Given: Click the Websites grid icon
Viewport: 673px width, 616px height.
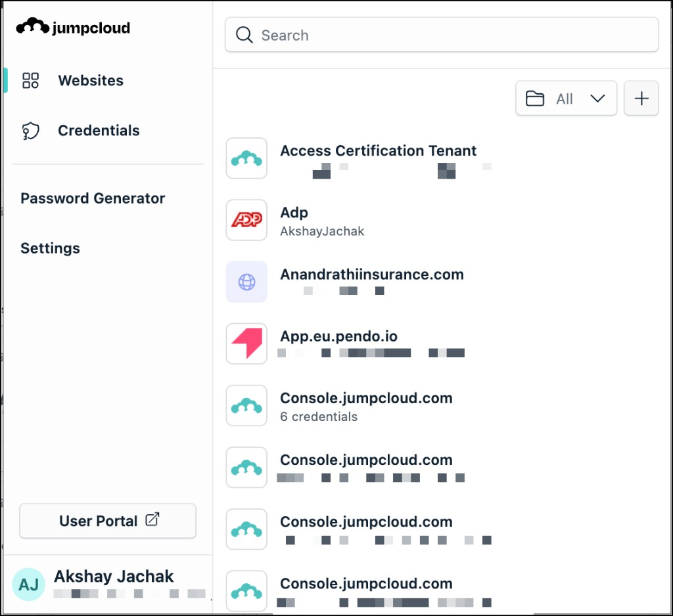Looking at the screenshot, I should click(x=30, y=80).
